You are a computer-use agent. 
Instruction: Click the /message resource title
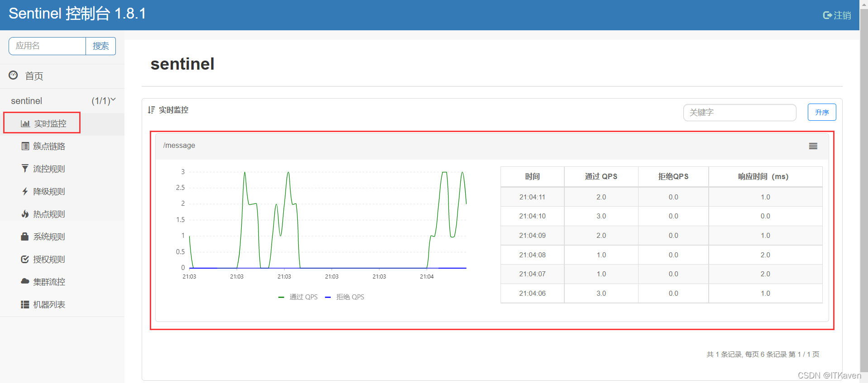point(179,145)
